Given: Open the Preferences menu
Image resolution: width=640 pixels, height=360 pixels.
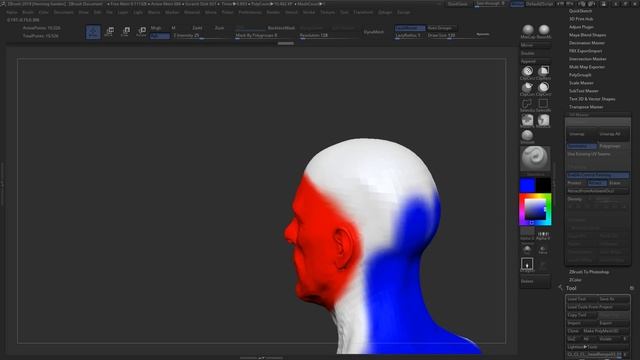Looking at the screenshot, I should (250, 12).
